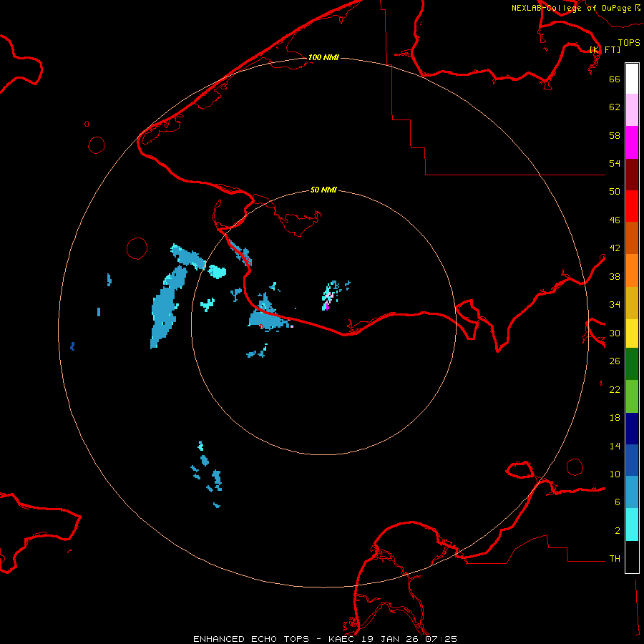Click the '30' legend value
Screen dimensions: 644x644
pos(615,333)
